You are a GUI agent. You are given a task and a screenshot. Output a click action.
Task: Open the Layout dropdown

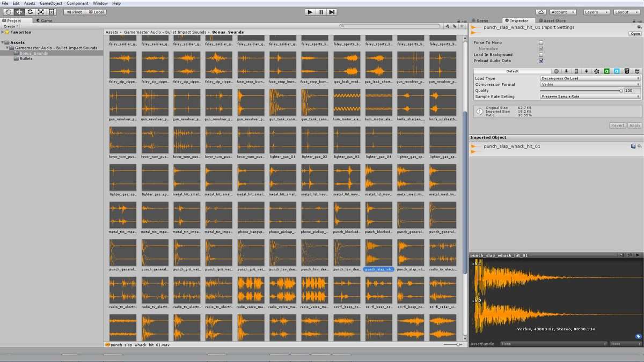pyautogui.click(x=626, y=12)
